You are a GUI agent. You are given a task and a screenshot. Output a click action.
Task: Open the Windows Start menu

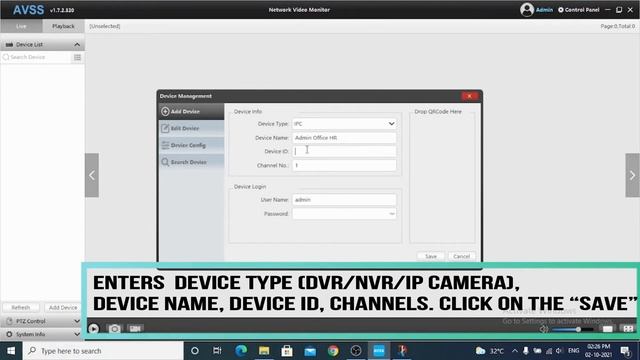(11, 351)
